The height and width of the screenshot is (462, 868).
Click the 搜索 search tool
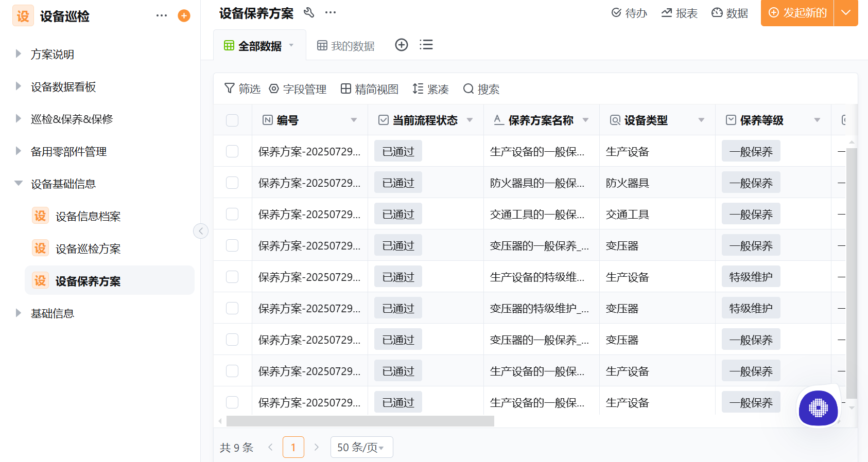pyautogui.click(x=481, y=89)
